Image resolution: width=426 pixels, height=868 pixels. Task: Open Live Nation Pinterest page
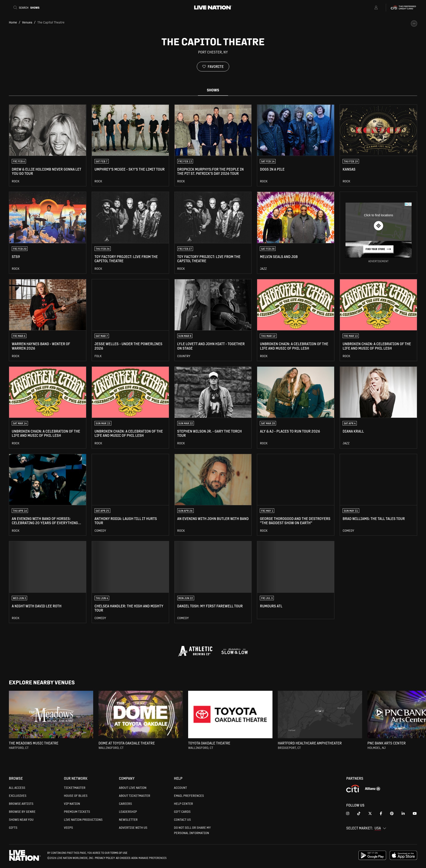coord(392,813)
